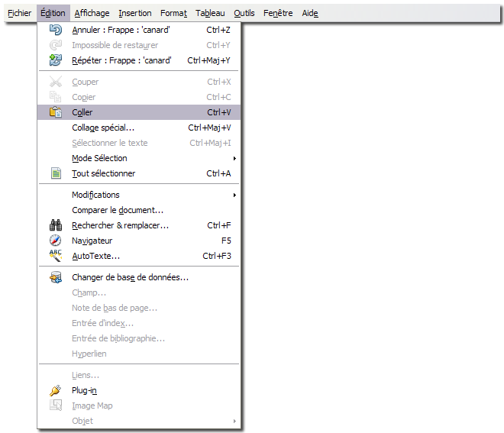Screen dimensions: 504x433
Task: Click greyed Impossible de restaurer
Action: pos(139,45)
